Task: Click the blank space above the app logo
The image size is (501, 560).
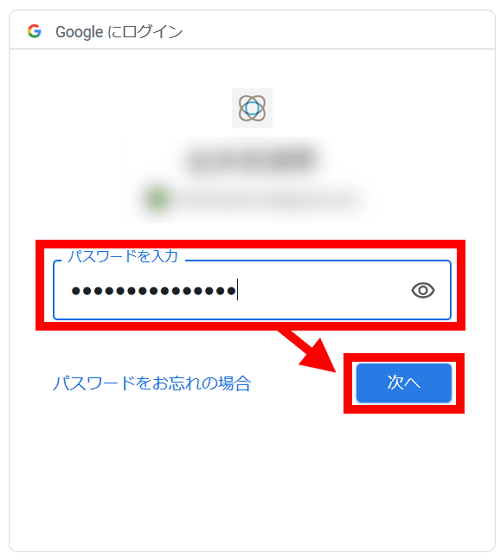Action: (252, 69)
